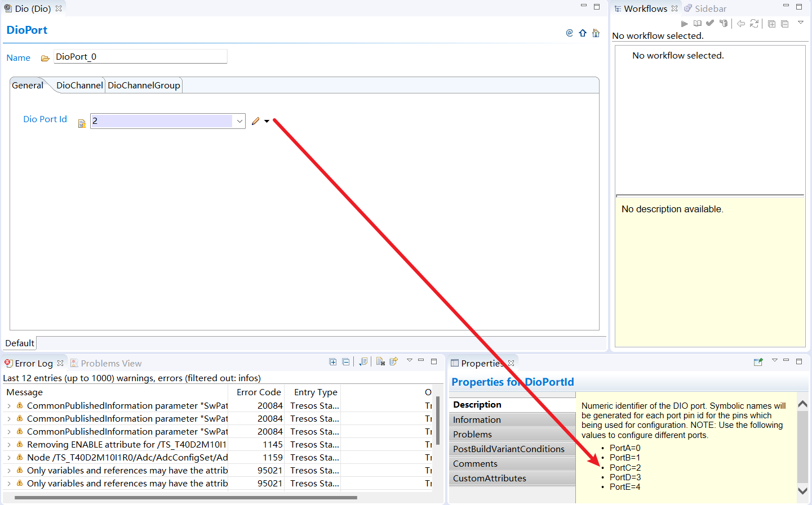The height and width of the screenshot is (505, 812).
Task: Switch to the Sidebar tab
Action: (705, 8)
